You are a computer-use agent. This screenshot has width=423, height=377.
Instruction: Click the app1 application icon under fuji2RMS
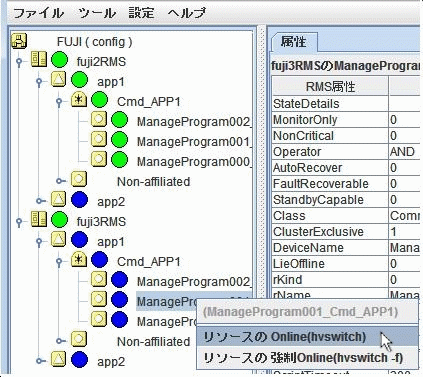pyautogui.click(x=59, y=80)
